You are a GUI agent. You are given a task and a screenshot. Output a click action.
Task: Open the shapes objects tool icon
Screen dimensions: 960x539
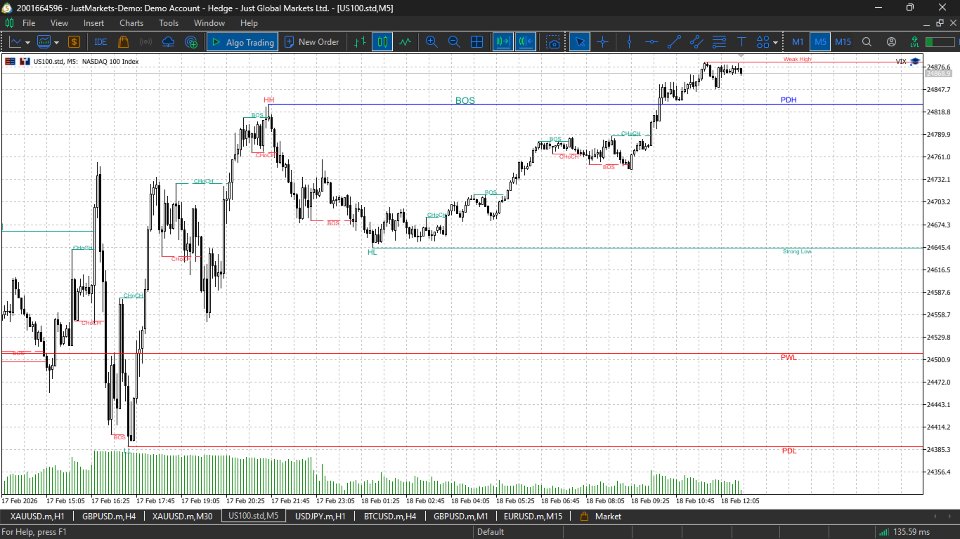(x=763, y=42)
